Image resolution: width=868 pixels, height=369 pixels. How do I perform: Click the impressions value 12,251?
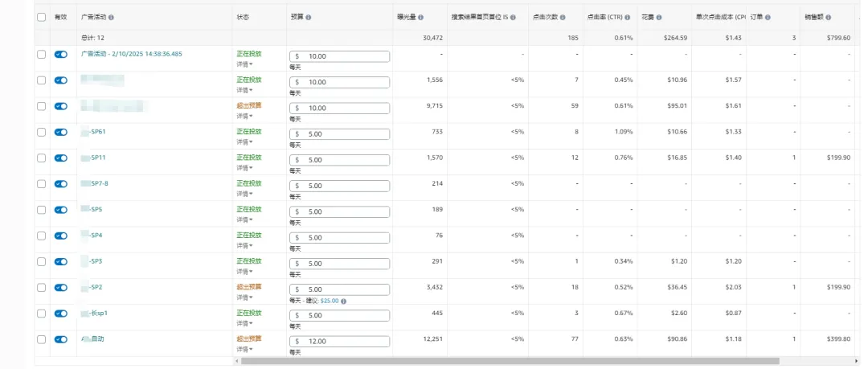point(432,339)
